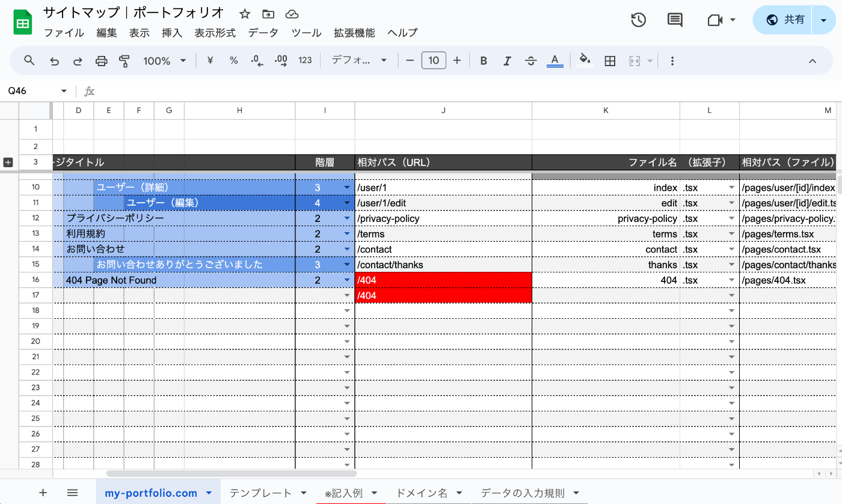
Task: Open the share options dropdown arrow
Action: tap(823, 20)
